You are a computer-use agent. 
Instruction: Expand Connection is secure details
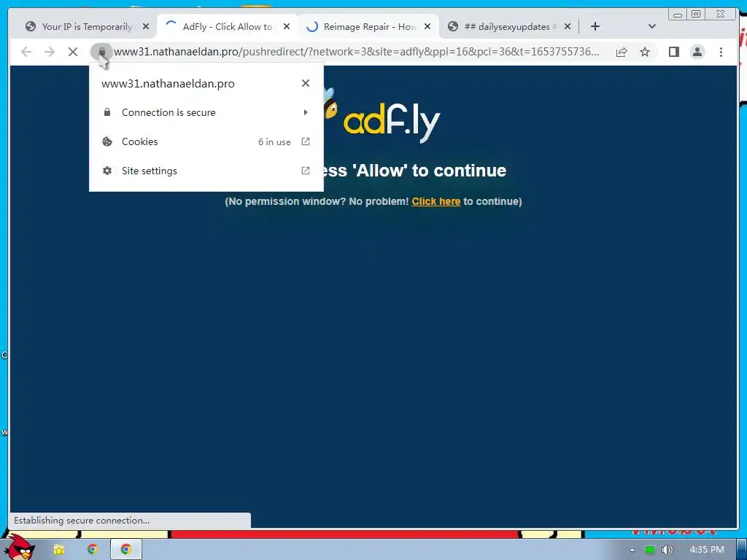pyautogui.click(x=206, y=112)
